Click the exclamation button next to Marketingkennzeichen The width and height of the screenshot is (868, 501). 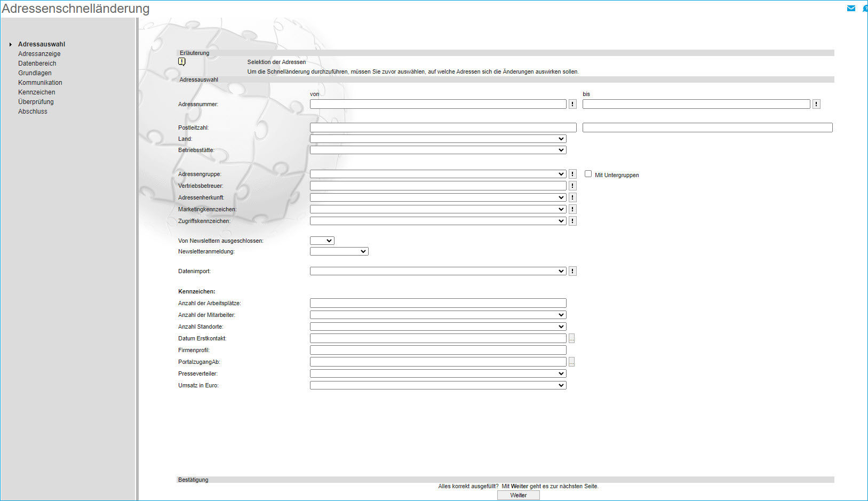572,209
